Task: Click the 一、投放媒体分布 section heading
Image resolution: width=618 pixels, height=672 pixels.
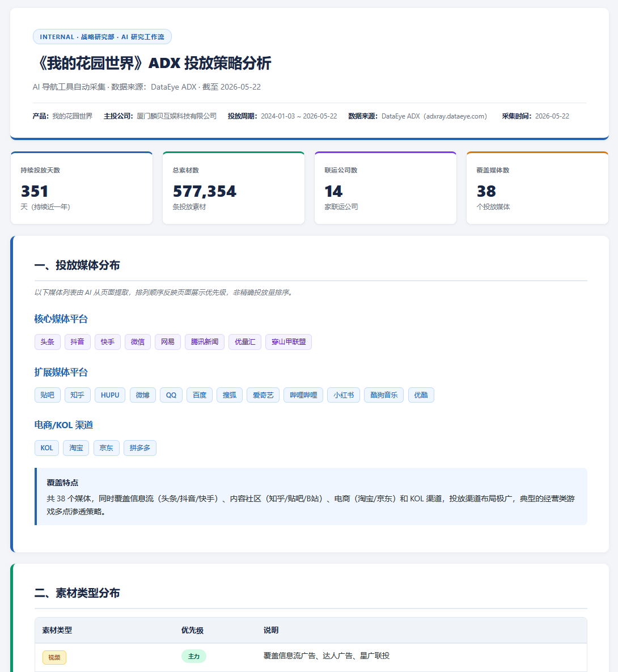Action: 77,265
